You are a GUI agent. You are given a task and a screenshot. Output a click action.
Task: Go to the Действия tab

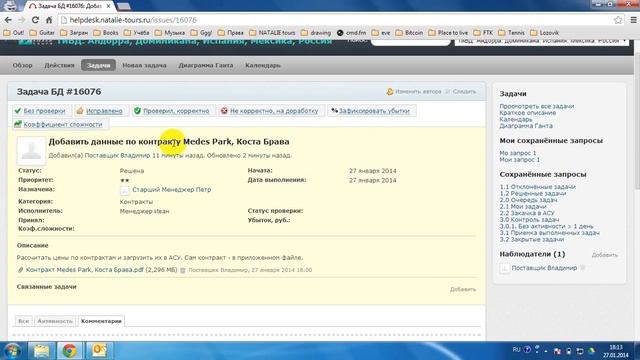click(x=59, y=65)
